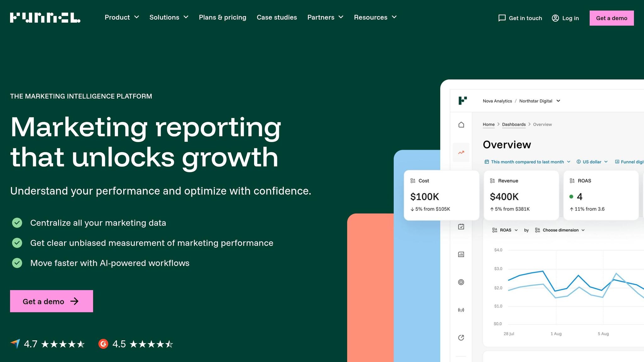Click the Funnel logo in header
Screen dimensions: 644x362
45,18
